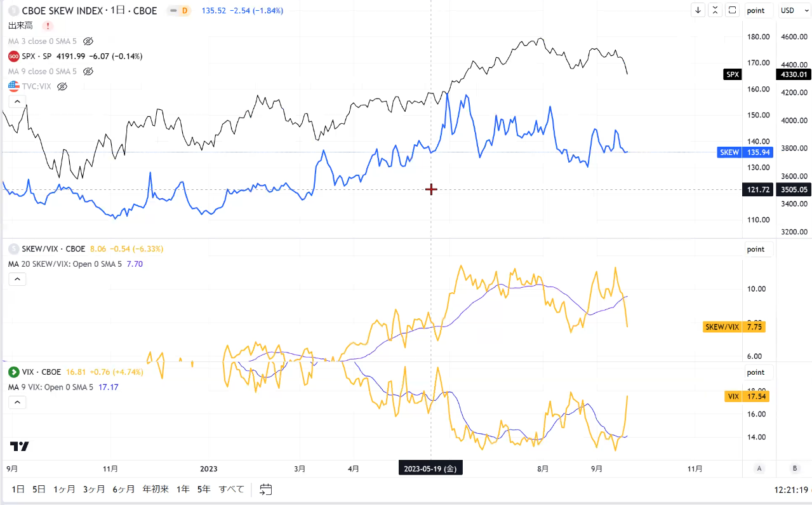This screenshot has height=505, width=812.
Task: Click the green VIX CBOE symbol icon
Action: pyautogui.click(x=13, y=372)
